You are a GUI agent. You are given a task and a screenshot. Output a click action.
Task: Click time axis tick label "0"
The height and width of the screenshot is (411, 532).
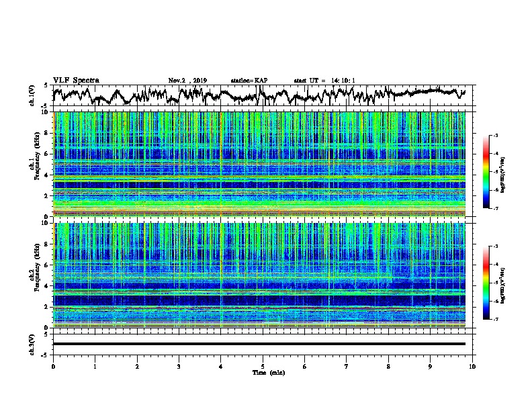click(x=53, y=367)
